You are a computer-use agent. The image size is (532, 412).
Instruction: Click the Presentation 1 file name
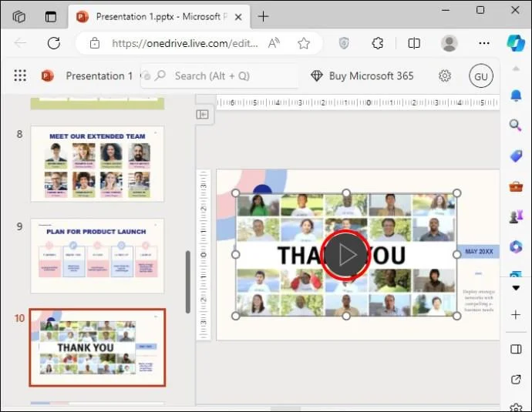pos(99,76)
